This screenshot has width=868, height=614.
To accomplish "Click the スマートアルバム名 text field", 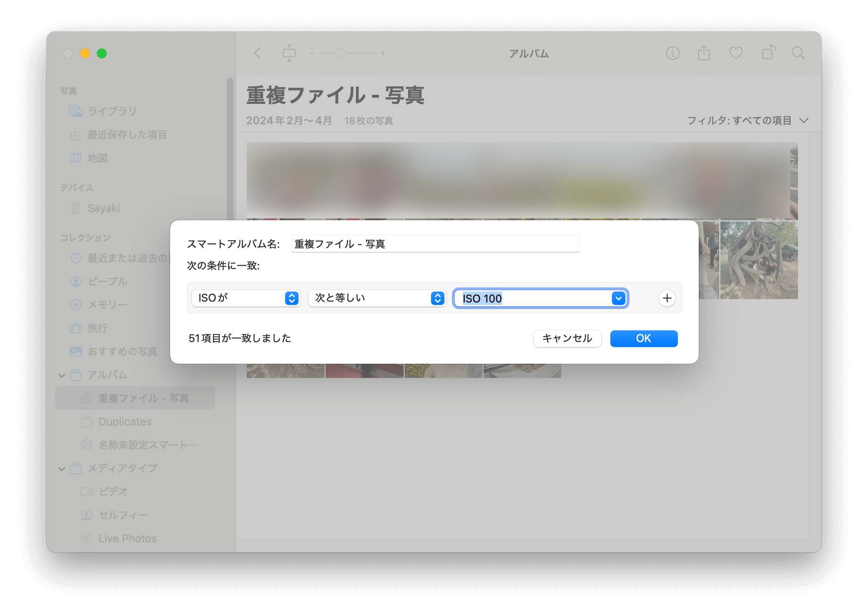I will (435, 244).
